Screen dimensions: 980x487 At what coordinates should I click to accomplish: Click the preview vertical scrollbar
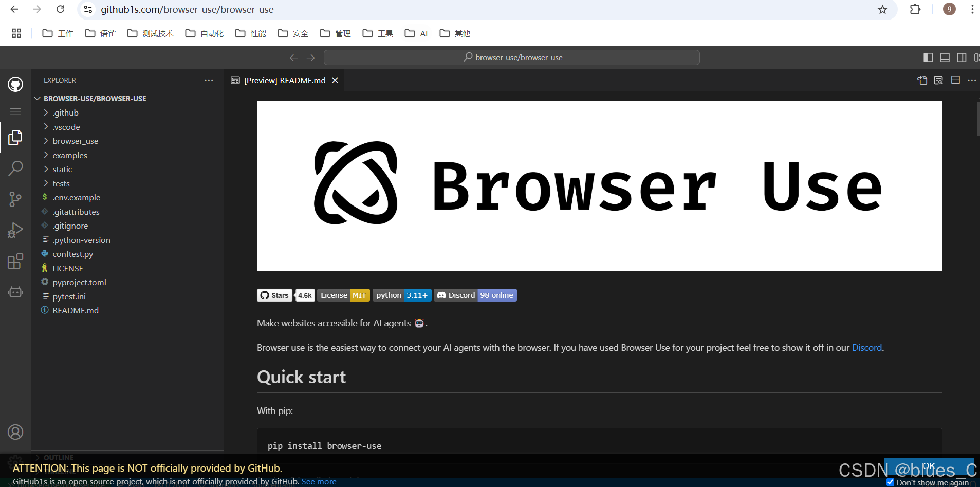(977, 119)
